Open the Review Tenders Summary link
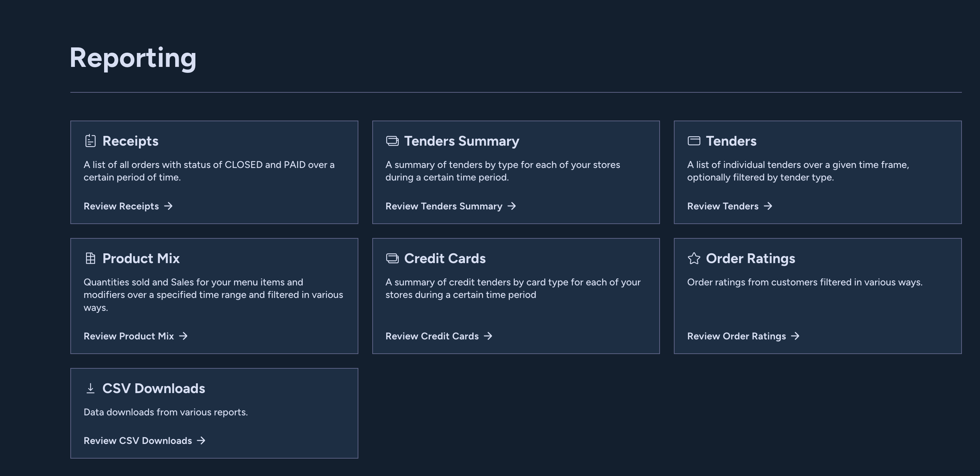The width and height of the screenshot is (980, 476). [x=444, y=206]
